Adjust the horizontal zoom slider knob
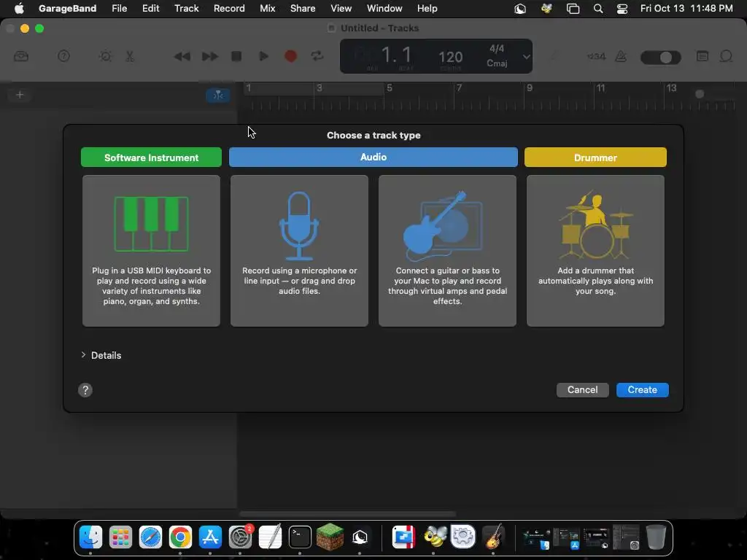This screenshot has height=560, width=747. pos(700,94)
